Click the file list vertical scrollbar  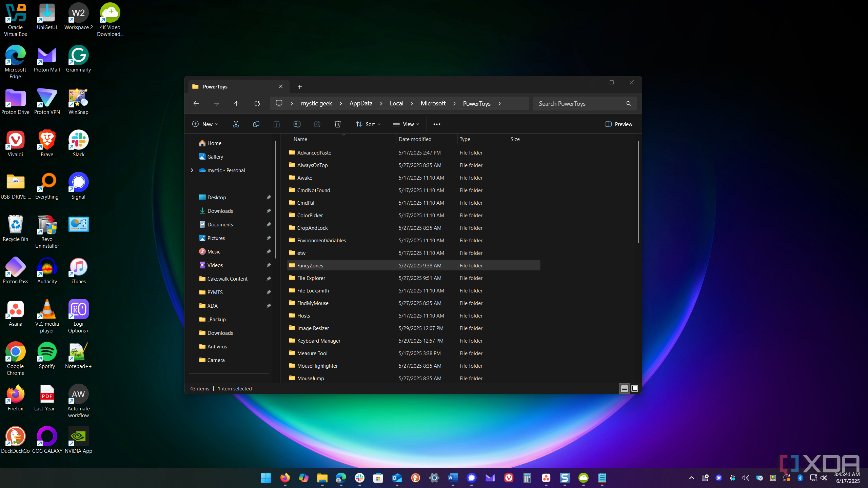click(638, 192)
